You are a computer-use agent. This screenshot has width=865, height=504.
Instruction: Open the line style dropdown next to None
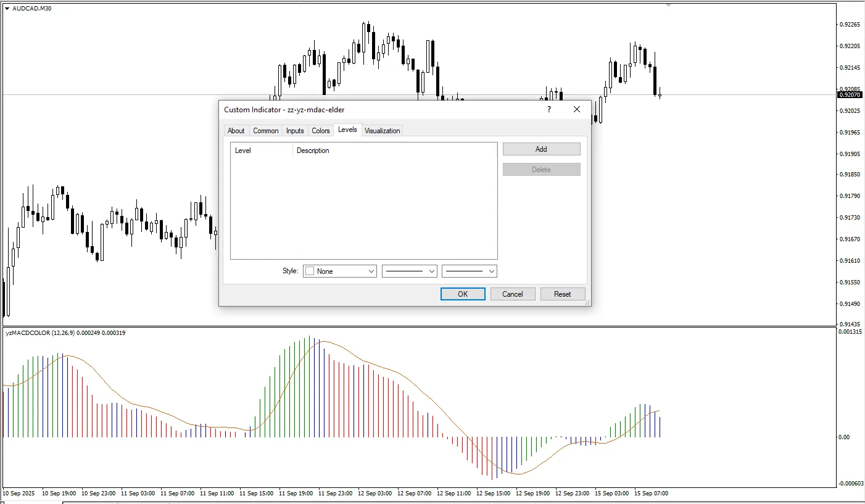point(410,271)
